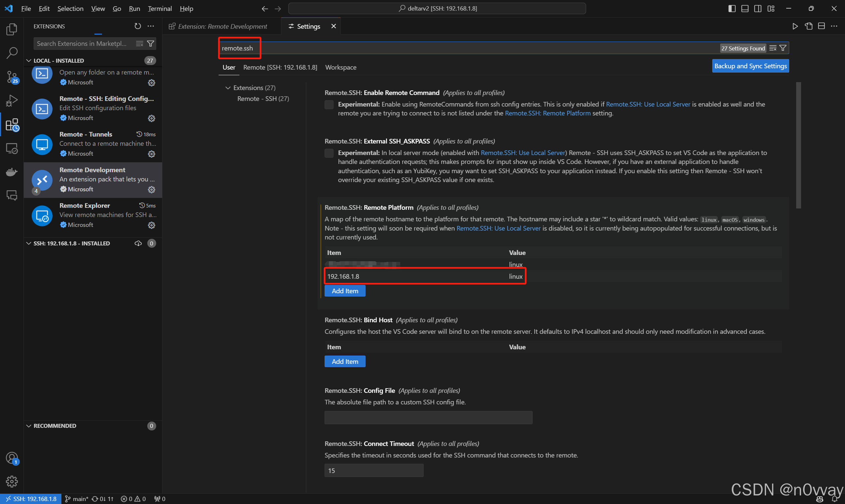Click the Config File path input
The image size is (845, 504).
coord(428,417)
